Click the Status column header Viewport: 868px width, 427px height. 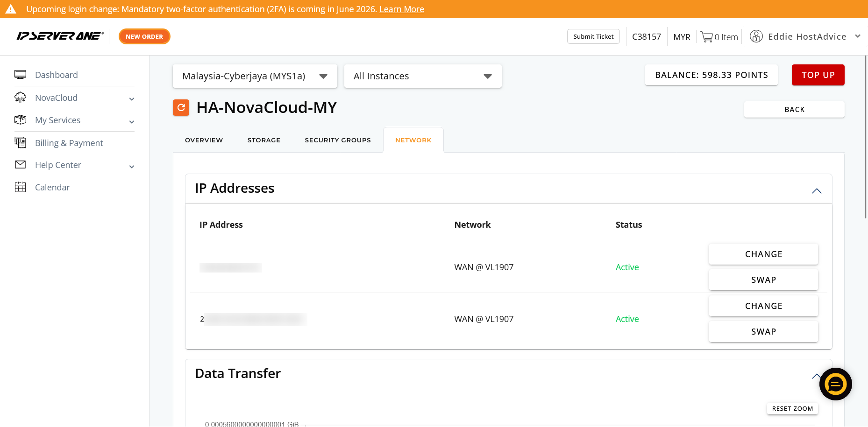pyautogui.click(x=629, y=224)
